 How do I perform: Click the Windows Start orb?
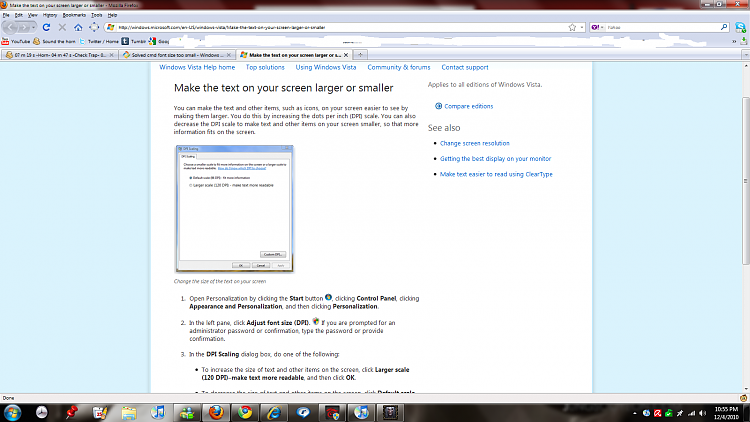(12, 412)
